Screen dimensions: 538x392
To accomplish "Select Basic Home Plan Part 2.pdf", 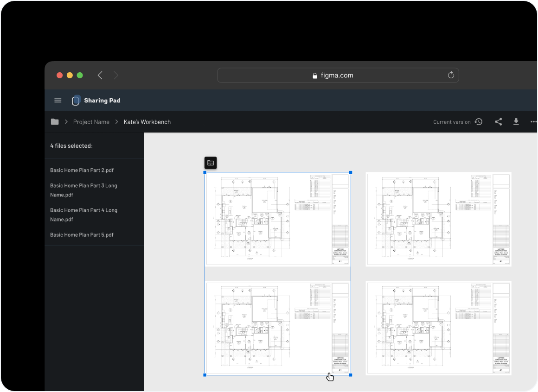I will 82,170.
